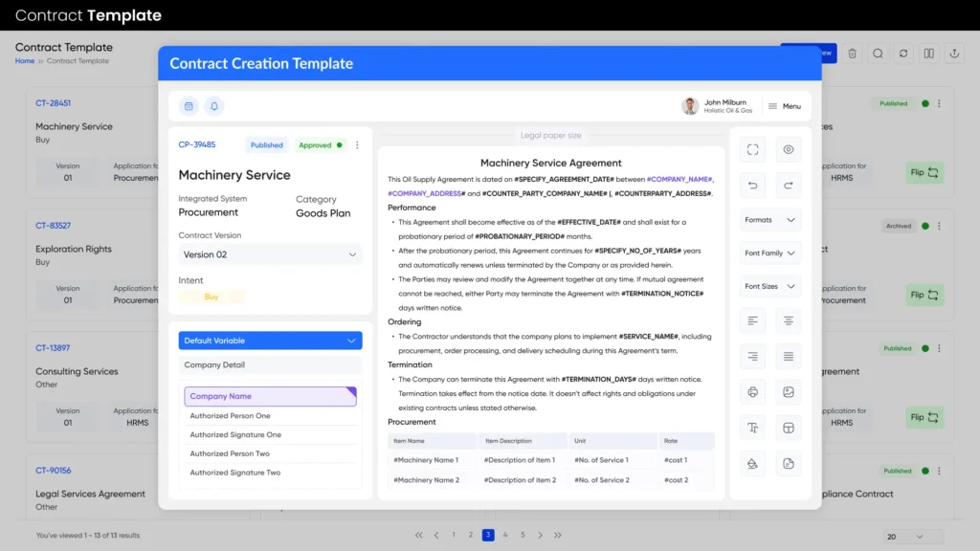The height and width of the screenshot is (551, 980).
Task: Go to page 4 in pagination
Action: pyautogui.click(x=504, y=535)
